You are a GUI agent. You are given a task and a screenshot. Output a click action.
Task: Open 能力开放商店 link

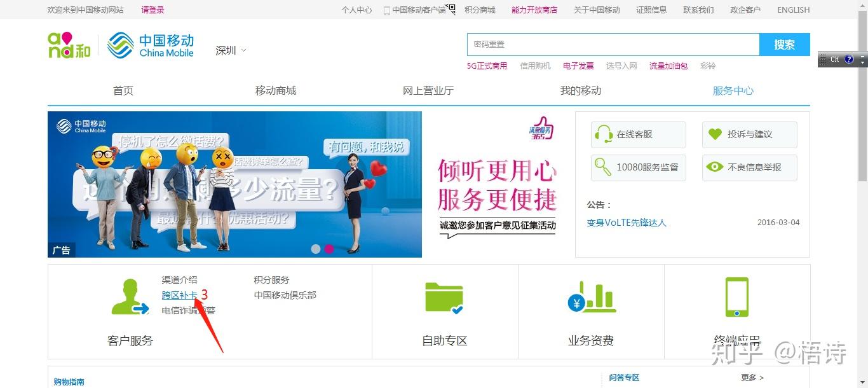click(x=534, y=10)
